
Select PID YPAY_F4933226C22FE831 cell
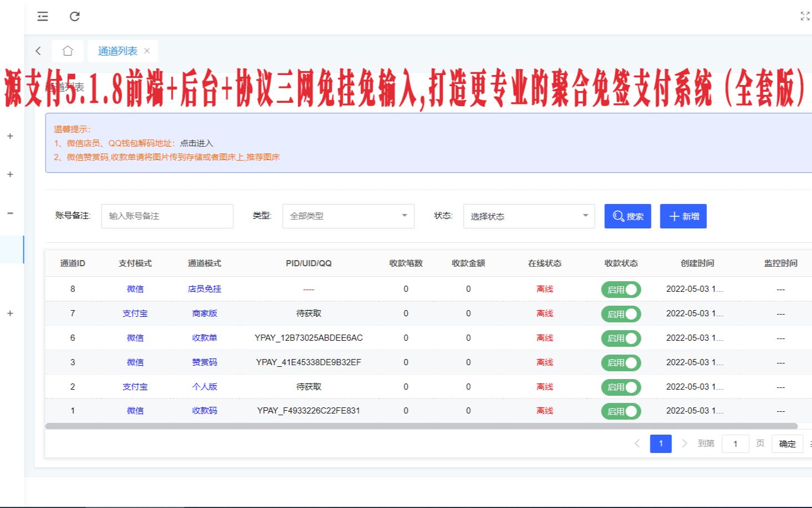pos(309,411)
